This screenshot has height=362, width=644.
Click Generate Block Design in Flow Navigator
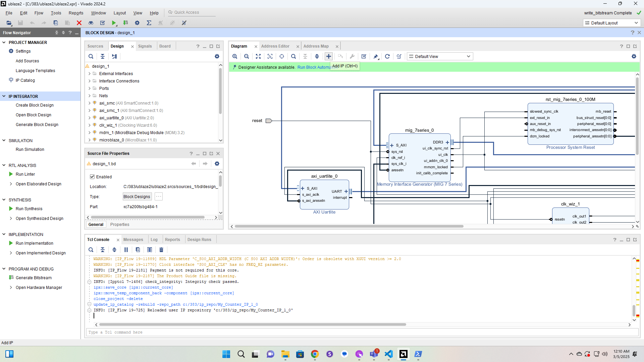37,124
